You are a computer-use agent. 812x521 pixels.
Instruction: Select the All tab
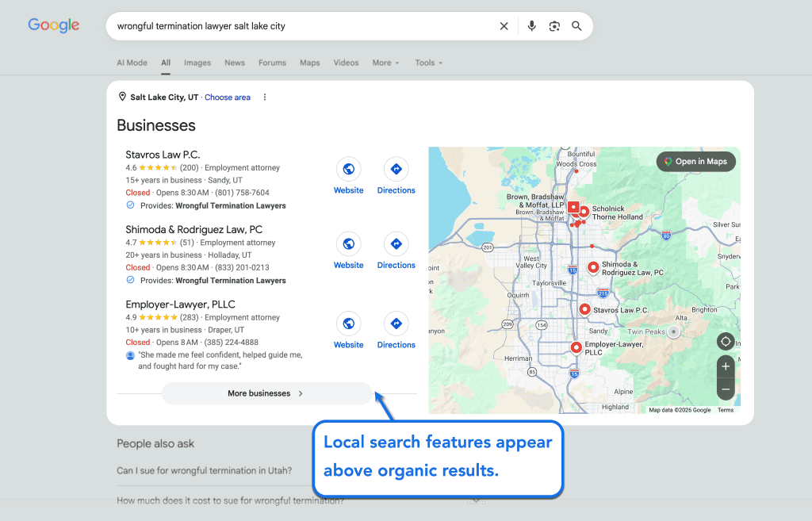point(166,63)
